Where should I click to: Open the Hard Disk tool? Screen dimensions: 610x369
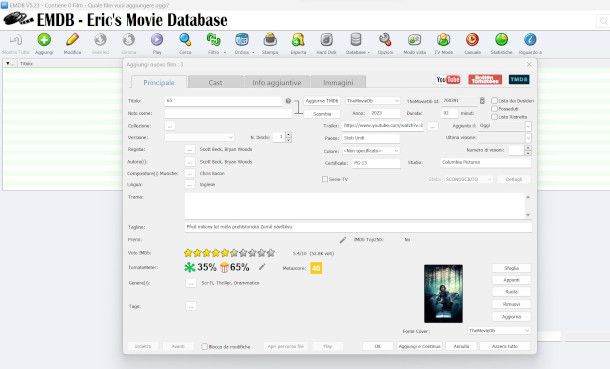(326, 40)
